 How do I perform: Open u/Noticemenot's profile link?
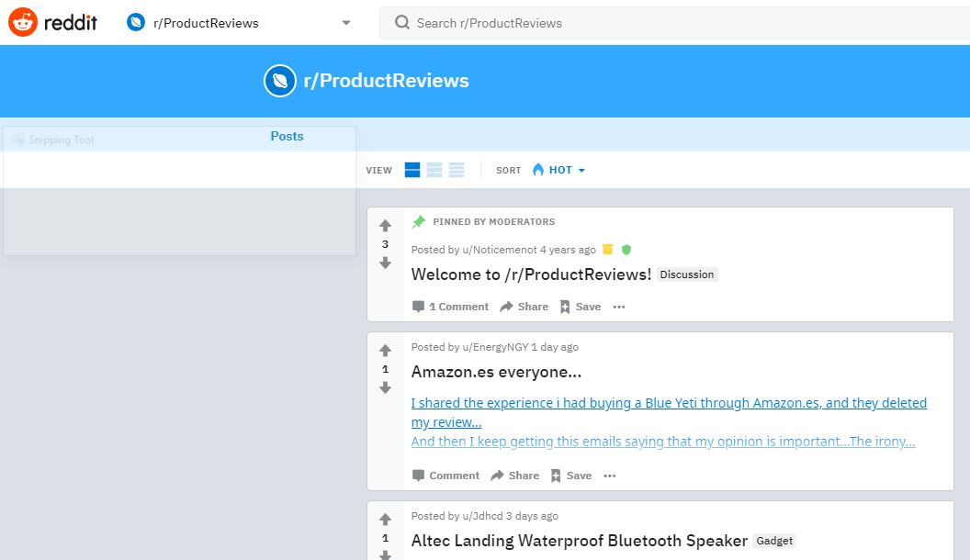(500, 250)
